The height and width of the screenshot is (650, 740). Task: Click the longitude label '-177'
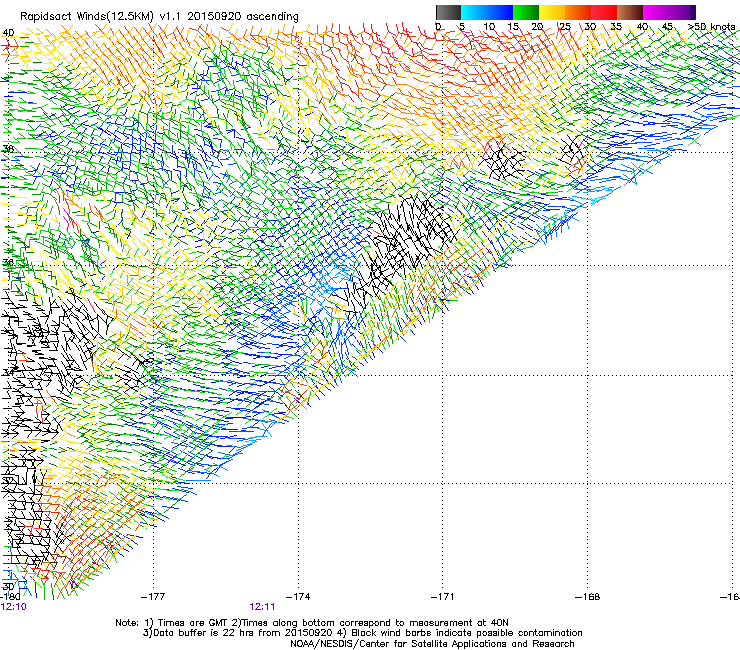(x=153, y=597)
